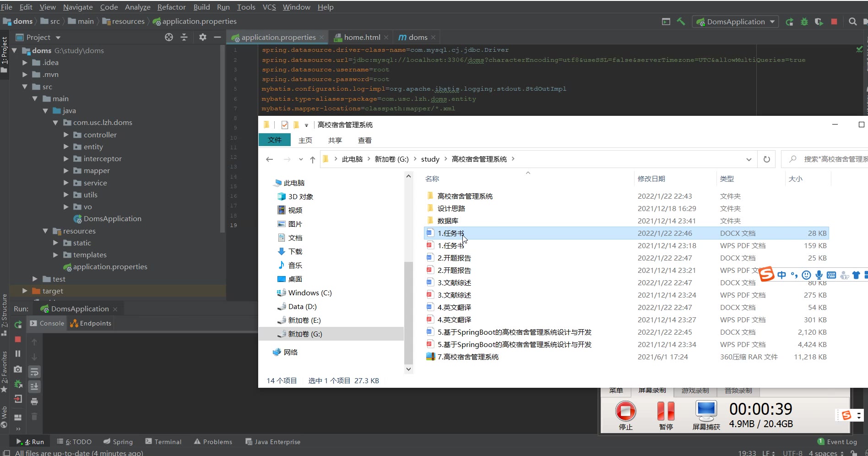Click Sogou input microphone icon

point(819,275)
